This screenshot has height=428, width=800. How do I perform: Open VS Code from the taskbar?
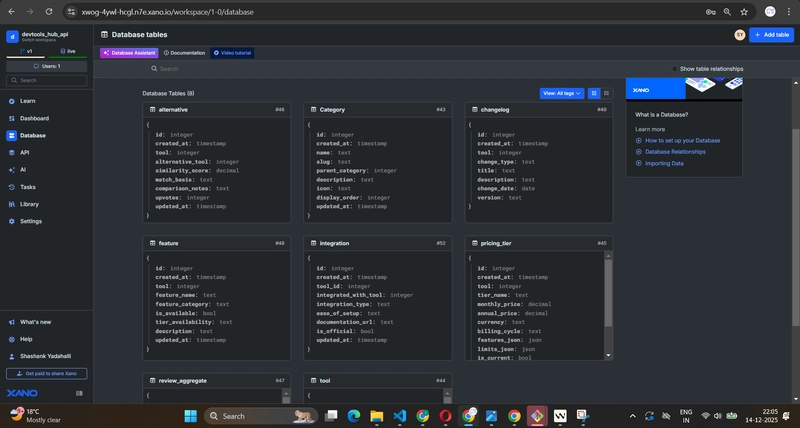(399, 416)
